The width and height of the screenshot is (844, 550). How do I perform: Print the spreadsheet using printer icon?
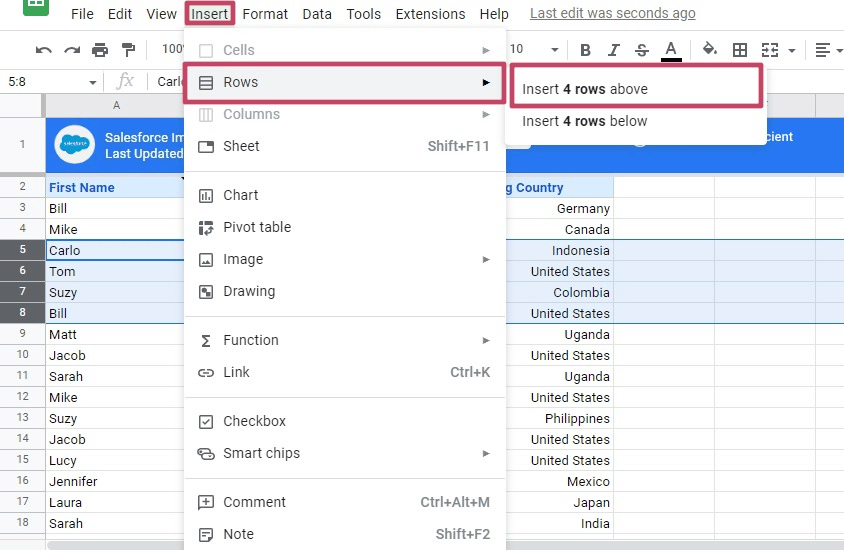point(100,50)
